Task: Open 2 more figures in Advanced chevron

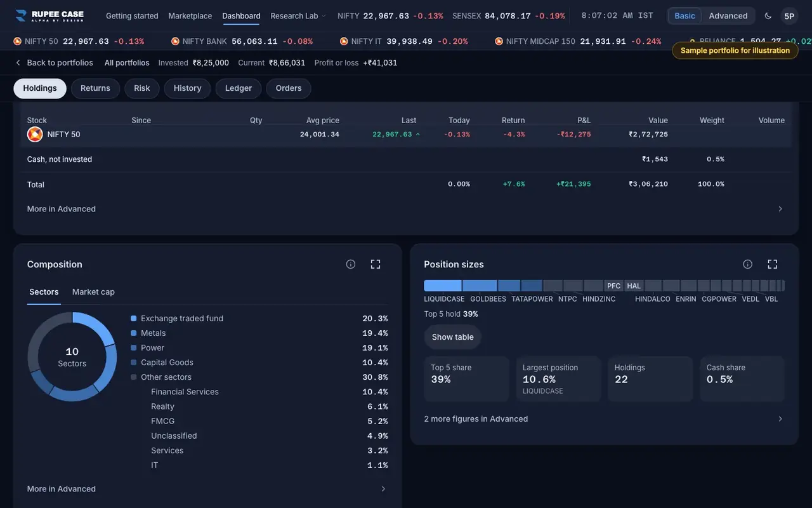Action: (x=780, y=419)
